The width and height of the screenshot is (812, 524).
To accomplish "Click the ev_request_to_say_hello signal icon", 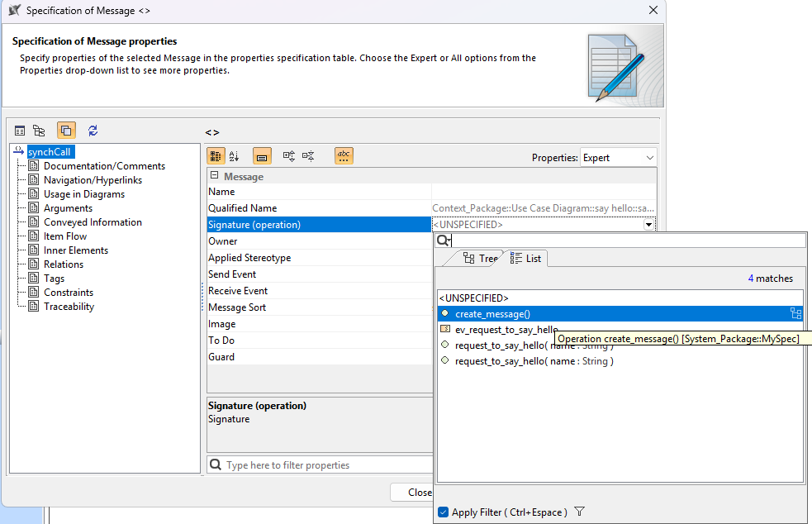I will tap(445, 329).
